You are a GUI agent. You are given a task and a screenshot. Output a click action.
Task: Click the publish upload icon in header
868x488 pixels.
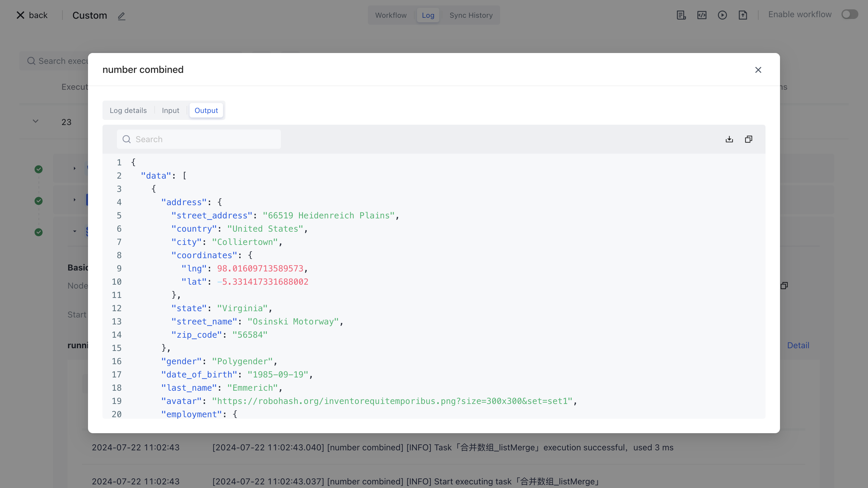point(743,15)
